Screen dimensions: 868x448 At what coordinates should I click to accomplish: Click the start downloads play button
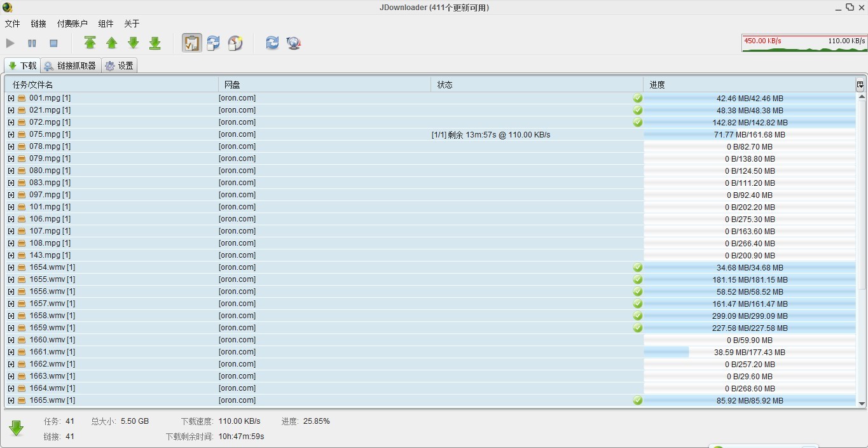coord(10,43)
